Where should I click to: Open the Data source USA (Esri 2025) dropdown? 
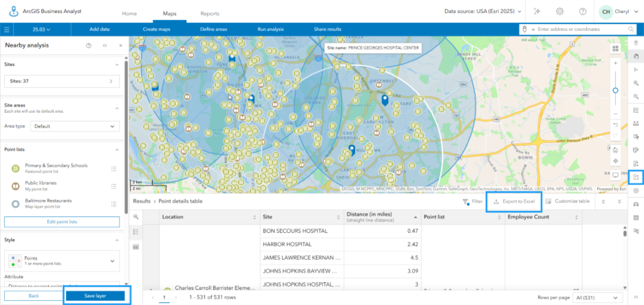click(x=483, y=12)
